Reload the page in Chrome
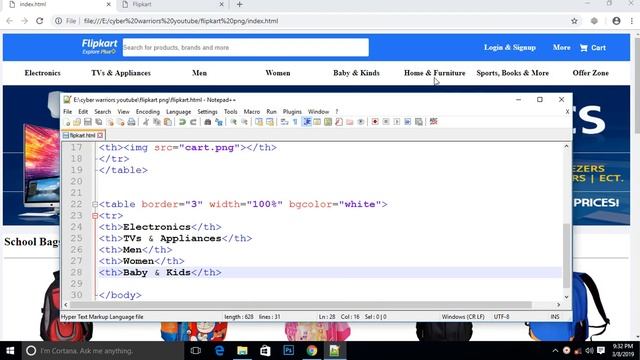640x360 pixels. 40,21
